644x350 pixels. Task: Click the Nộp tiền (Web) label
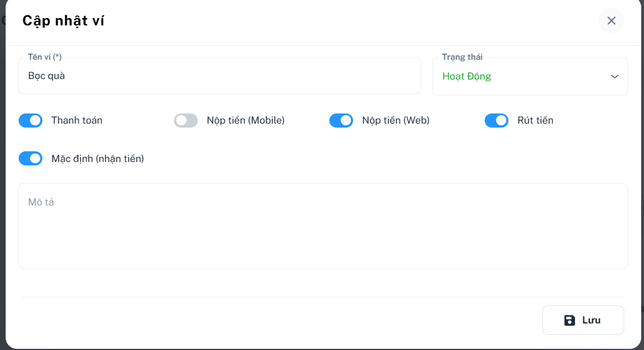click(x=395, y=120)
